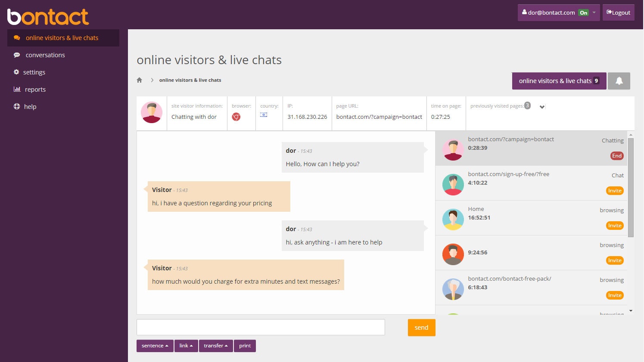Click visitor message about extra minutes charge
Screen dimensions: 644x362
tap(246, 275)
